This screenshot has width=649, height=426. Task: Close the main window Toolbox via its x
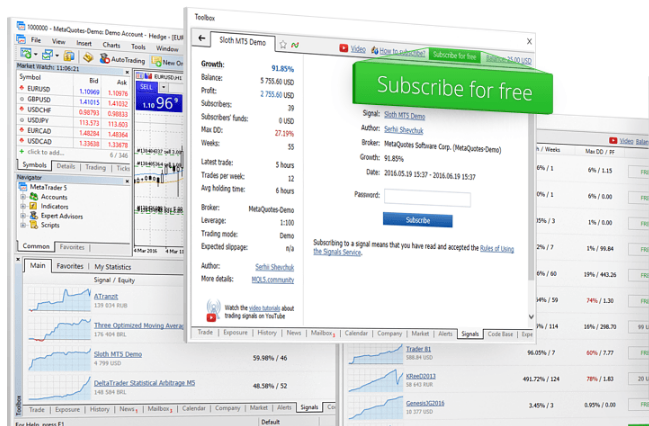(18, 259)
